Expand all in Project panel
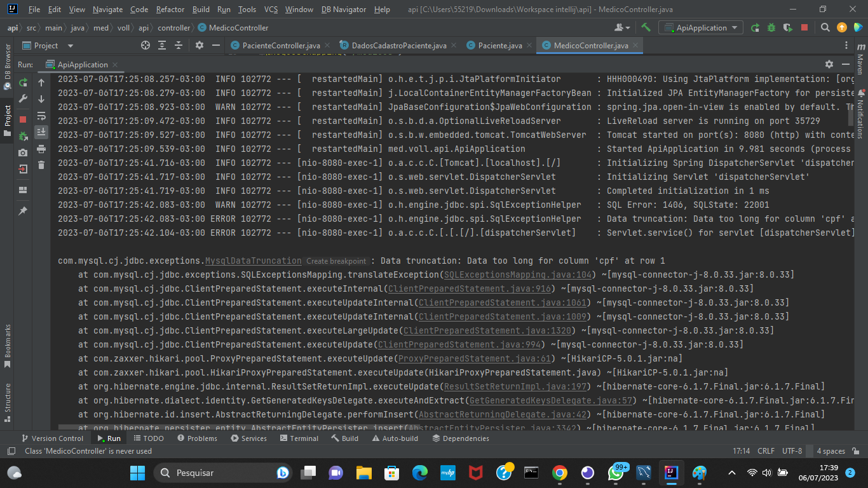Image resolution: width=868 pixels, height=488 pixels. (162, 45)
